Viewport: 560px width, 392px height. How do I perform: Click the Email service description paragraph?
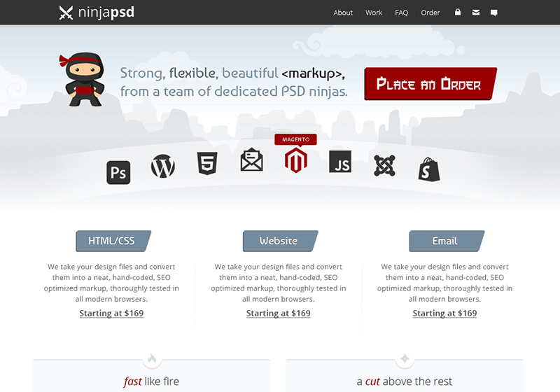point(444,283)
